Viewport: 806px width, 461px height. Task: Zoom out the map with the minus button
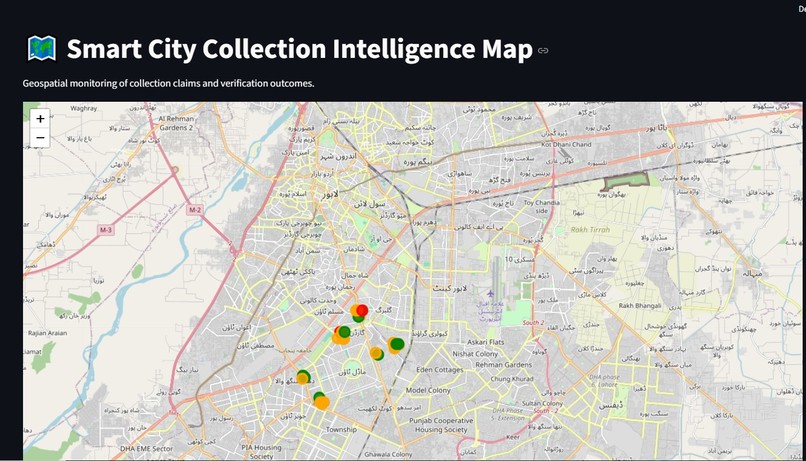40,138
